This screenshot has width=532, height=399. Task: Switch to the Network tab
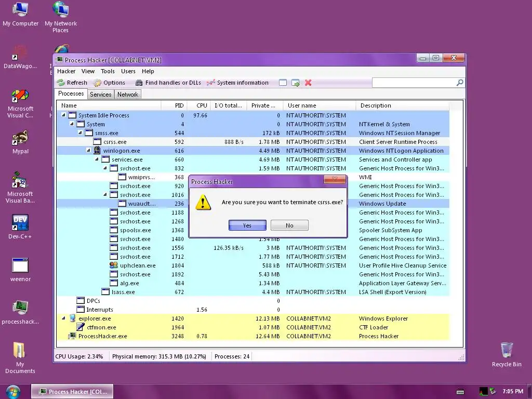pyautogui.click(x=128, y=95)
